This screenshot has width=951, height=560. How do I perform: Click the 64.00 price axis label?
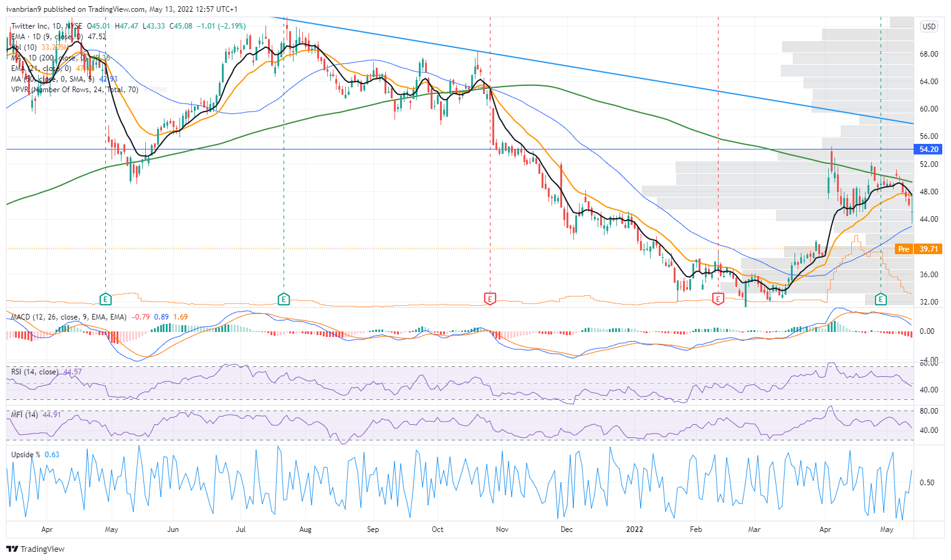click(x=929, y=82)
